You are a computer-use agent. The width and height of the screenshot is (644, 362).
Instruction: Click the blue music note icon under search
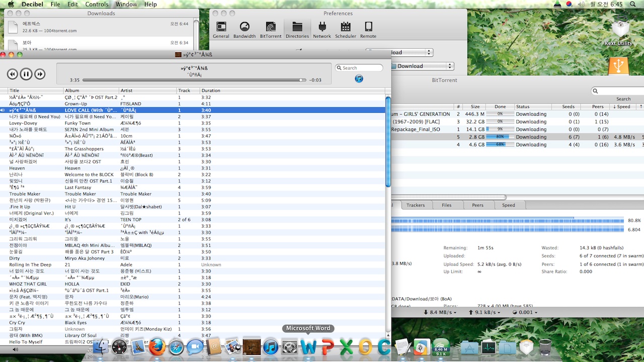[x=359, y=78]
